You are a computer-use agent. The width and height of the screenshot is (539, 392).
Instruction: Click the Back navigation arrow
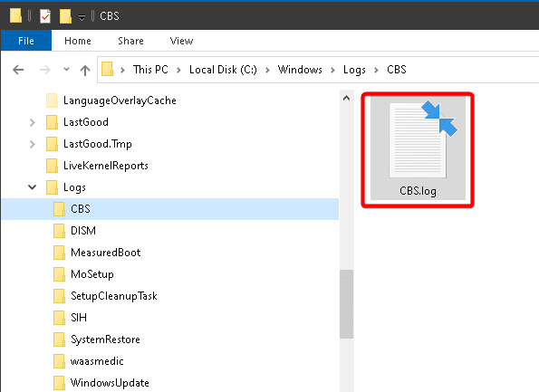click(18, 70)
